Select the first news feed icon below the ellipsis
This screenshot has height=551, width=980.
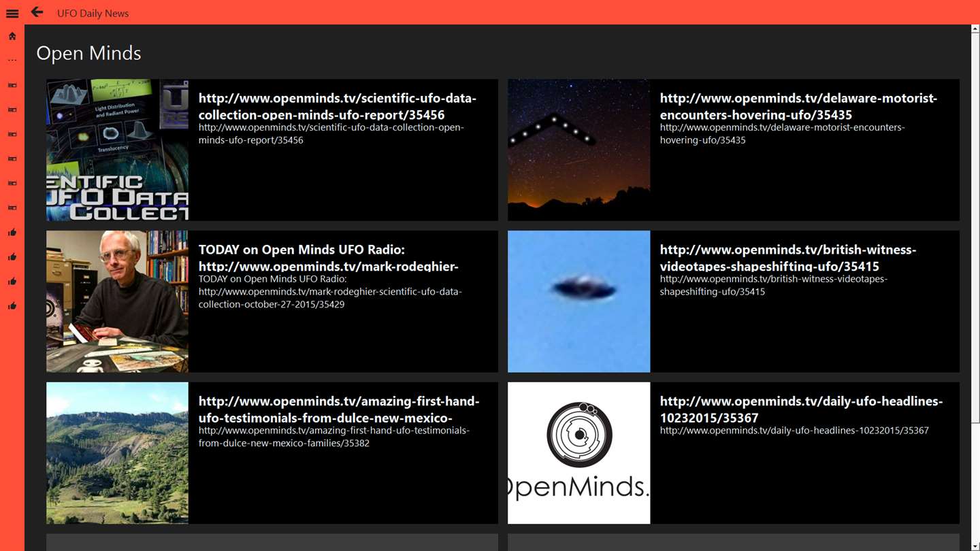tap(12, 85)
